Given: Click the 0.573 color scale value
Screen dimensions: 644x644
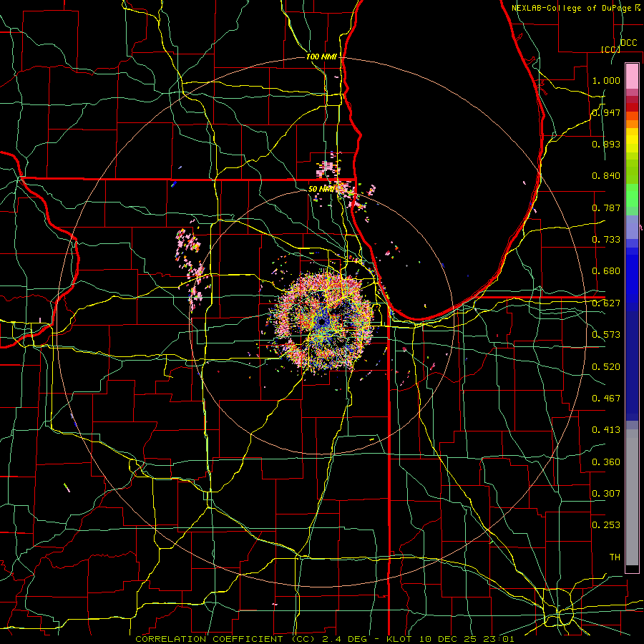Looking at the screenshot, I should (x=606, y=335).
